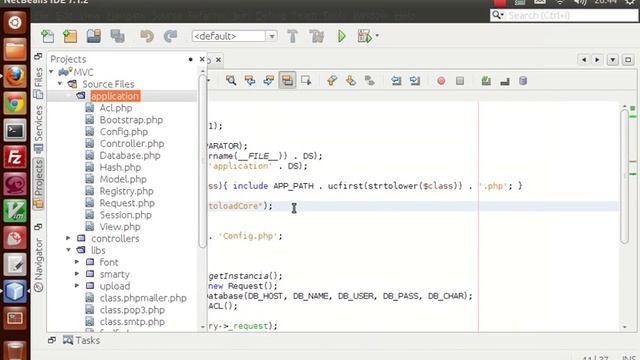This screenshot has width=640, height=360.
Task: Select Database.php in the Projects tree
Action: (x=130, y=155)
